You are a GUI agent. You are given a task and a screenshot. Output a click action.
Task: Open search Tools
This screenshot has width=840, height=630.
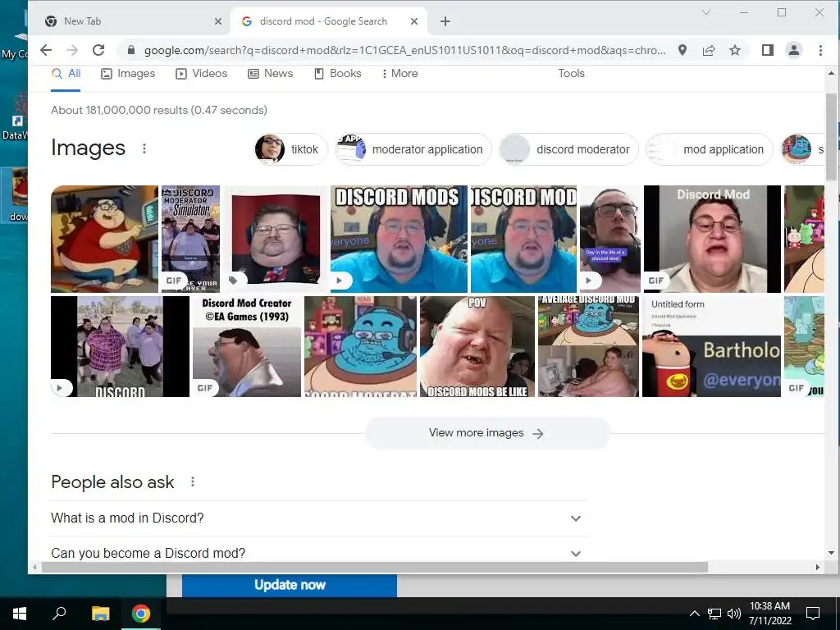tap(571, 73)
